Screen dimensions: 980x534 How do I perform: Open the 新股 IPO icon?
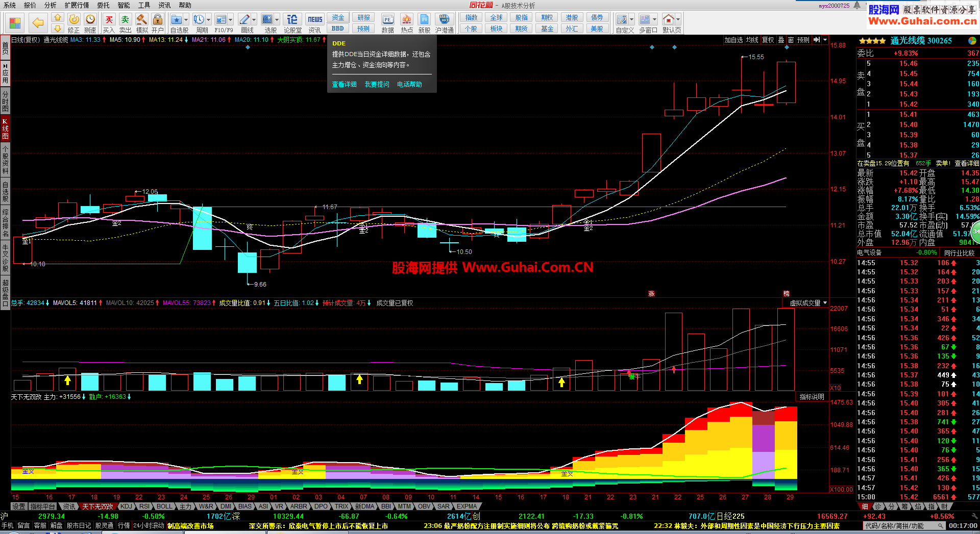pyautogui.click(x=425, y=19)
